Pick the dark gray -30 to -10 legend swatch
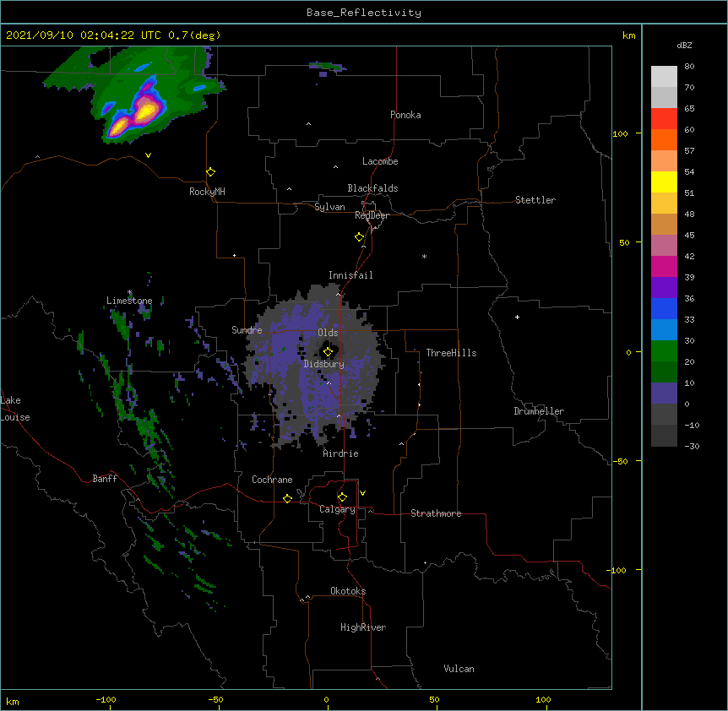Image resolution: width=728 pixels, height=711 pixels. [664, 436]
